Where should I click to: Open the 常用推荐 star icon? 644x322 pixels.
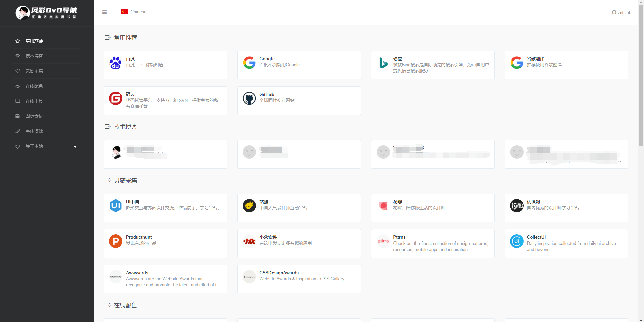(x=17, y=41)
